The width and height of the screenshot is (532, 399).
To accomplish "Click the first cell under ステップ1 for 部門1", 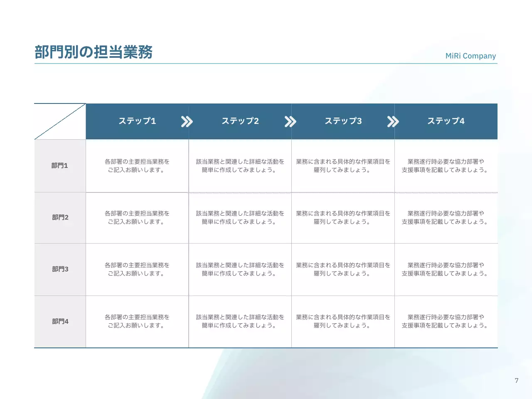I will (x=137, y=165).
